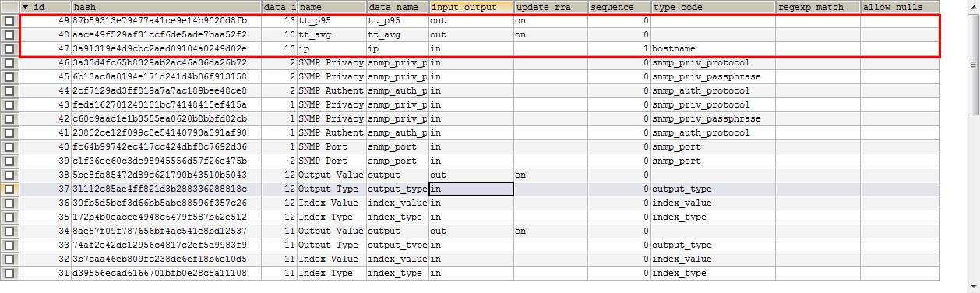
Task: Click the data_name cell tt_avg in row 48
Action: (397, 35)
